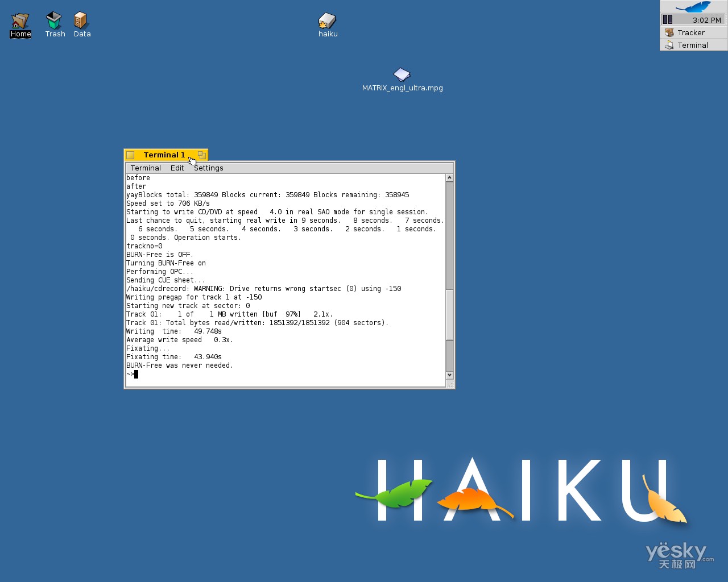
Task: Click the "Fixating..." output line
Action: pos(148,348)
